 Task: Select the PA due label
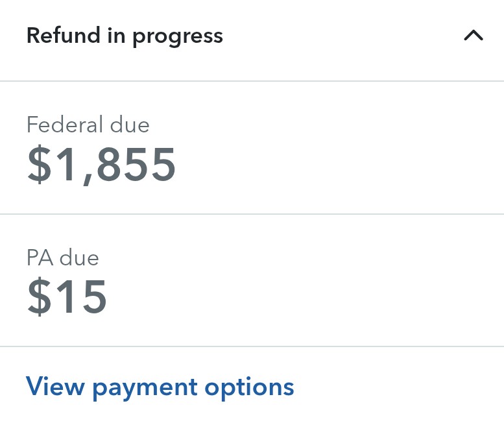[x=62, y=258]
